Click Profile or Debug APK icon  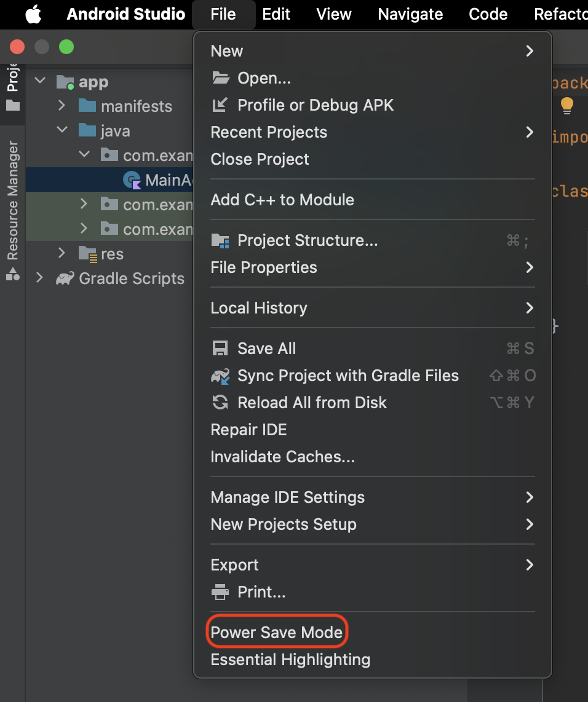pos(220,105)
